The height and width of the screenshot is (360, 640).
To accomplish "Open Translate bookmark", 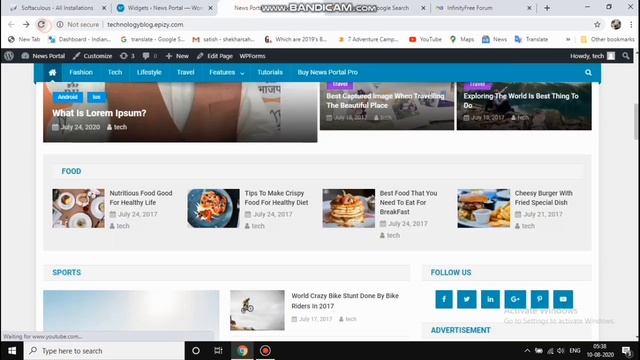I will 531,39.
